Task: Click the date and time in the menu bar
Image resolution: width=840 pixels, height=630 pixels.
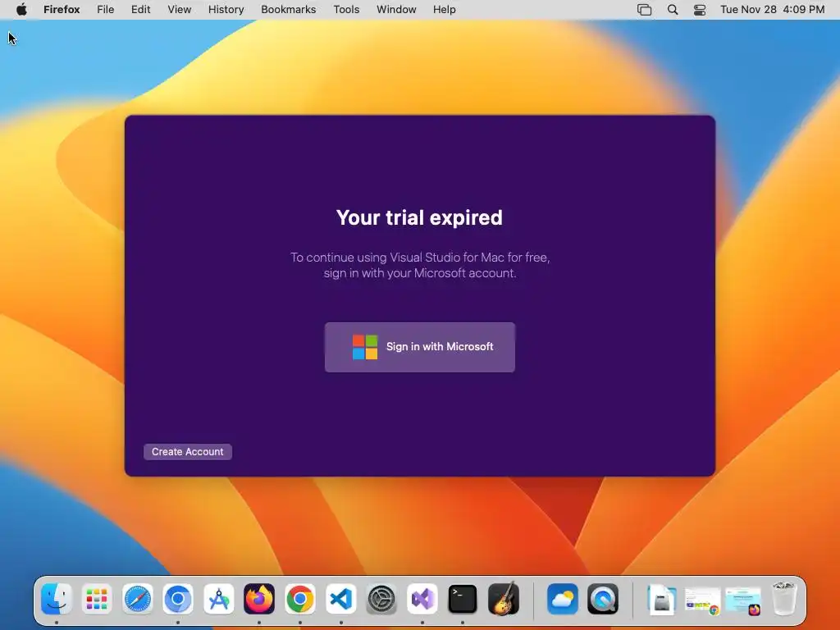Action: click(773, 10)
